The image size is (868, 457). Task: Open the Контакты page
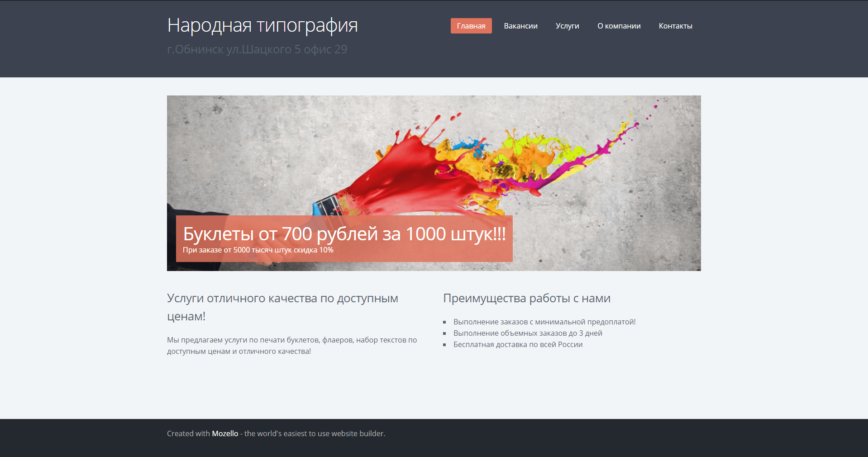[675, 26]
